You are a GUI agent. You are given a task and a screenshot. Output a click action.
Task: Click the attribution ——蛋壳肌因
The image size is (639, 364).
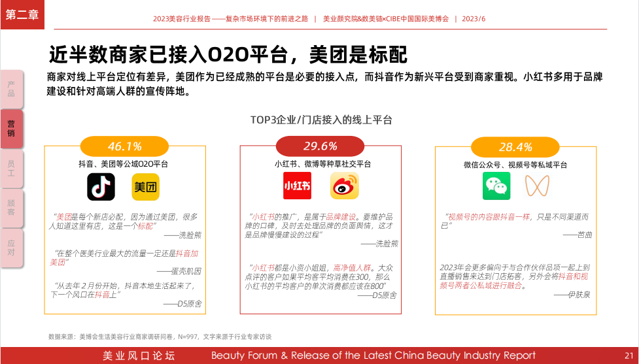tap(179, 271)
